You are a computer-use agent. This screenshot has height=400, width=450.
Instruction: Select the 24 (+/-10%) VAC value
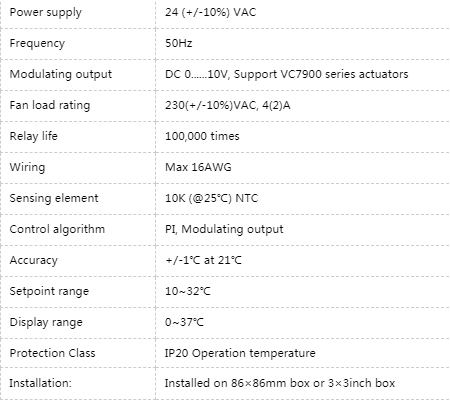click(x=211, y=12)
